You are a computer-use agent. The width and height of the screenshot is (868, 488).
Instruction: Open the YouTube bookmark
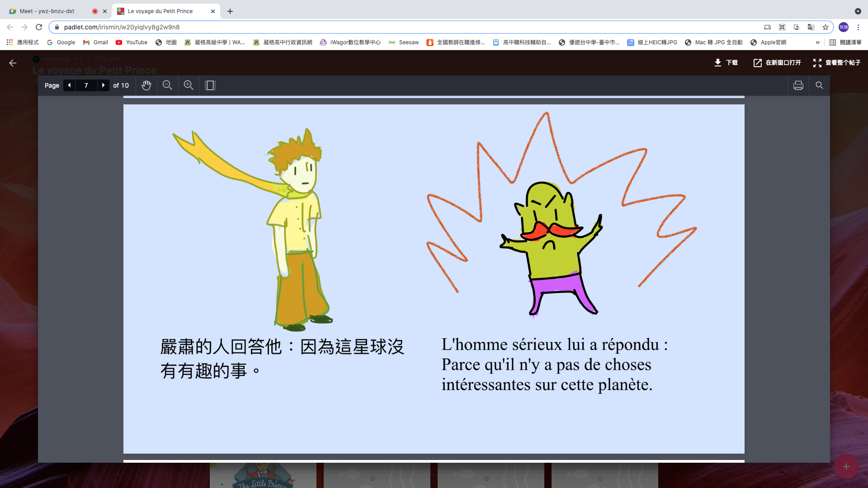(x=132, y=42)
